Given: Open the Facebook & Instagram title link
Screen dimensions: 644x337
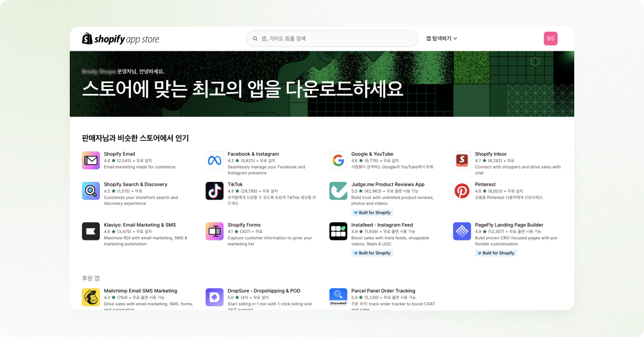Looking at the screenshot, I should coord(253,154).
